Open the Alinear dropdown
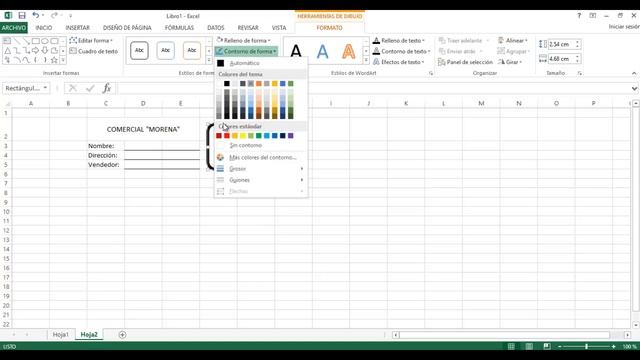 [x=513, y=40]
